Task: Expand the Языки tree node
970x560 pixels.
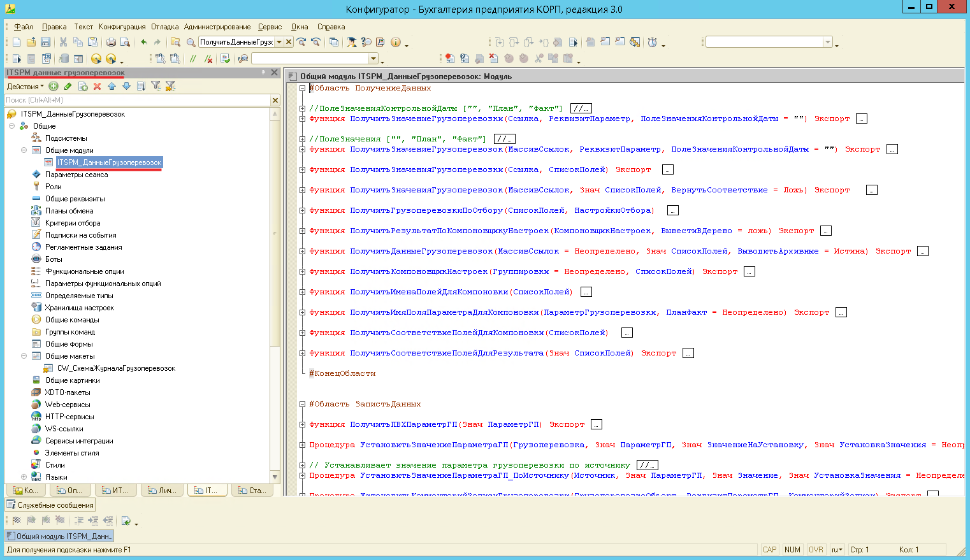Action: point(24,477)
